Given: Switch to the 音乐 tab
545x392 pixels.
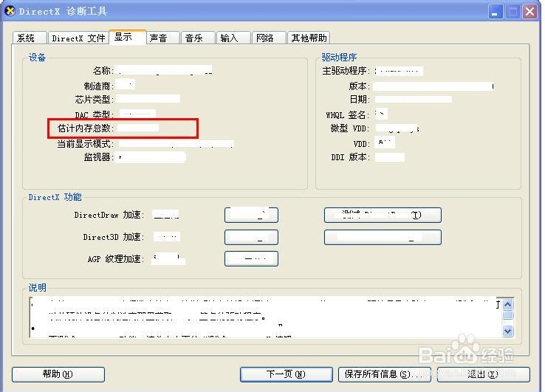Looking at the screenshot, I should tap(198, 38).
